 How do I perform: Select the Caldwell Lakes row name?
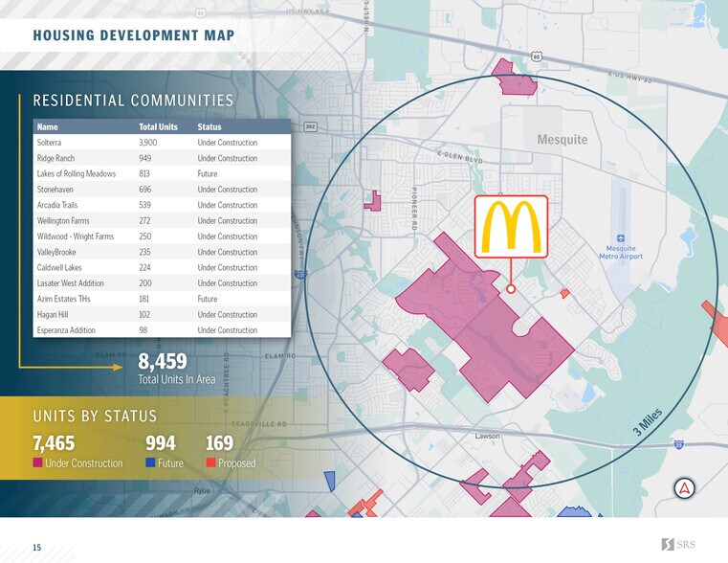[x=59, y=267]
